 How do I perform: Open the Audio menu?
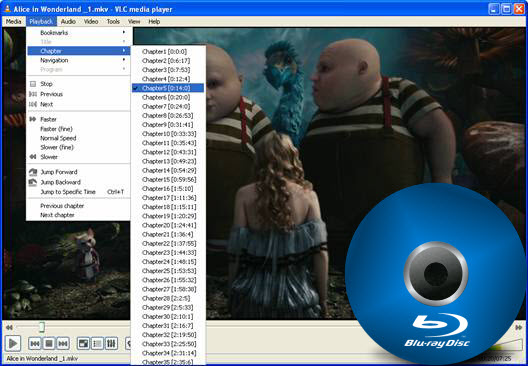[68, 21]
